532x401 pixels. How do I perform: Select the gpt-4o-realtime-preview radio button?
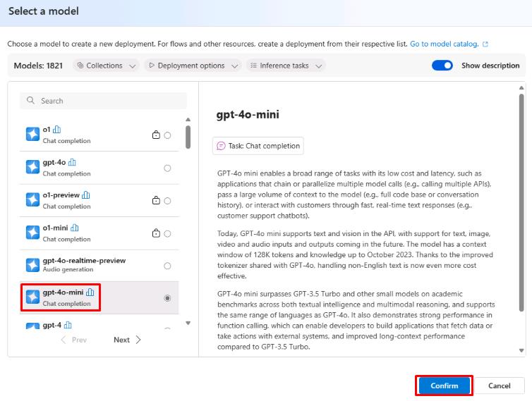pos(167,266)
